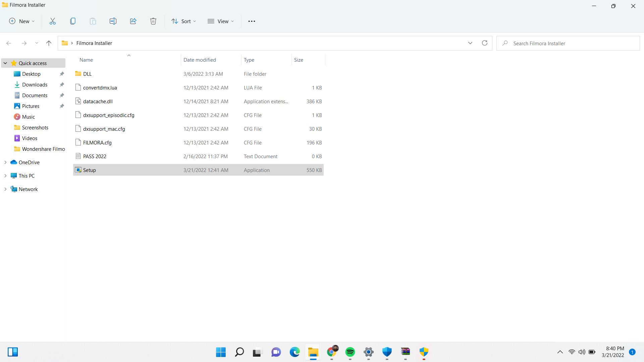Select Downloads in Quick access
644x362 pixels.
click(35, 85)
